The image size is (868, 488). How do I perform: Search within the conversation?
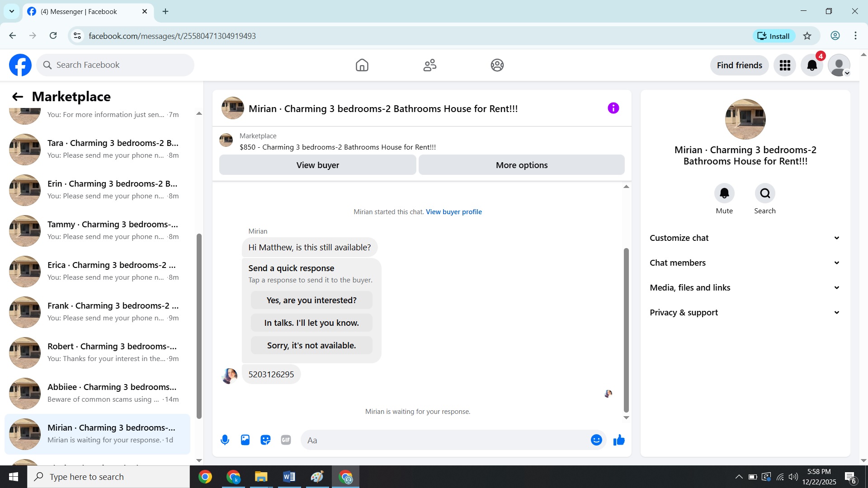pos(765,193)
